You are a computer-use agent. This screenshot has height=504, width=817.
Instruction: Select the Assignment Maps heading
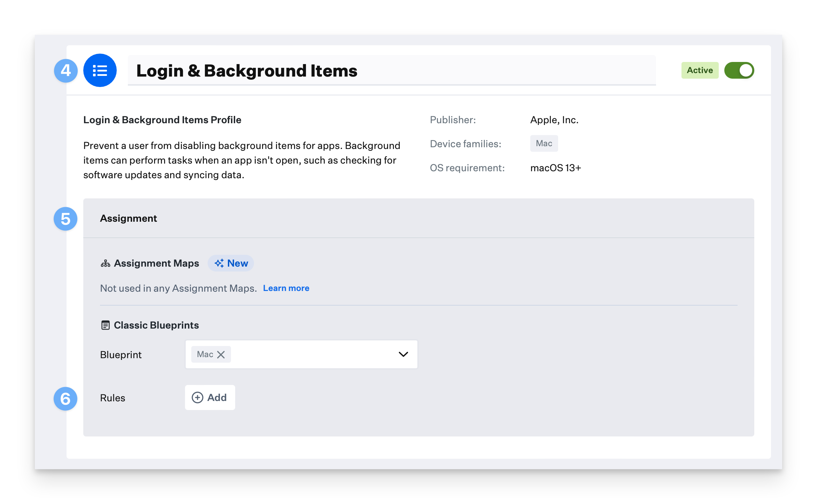[x=156, y=263]
